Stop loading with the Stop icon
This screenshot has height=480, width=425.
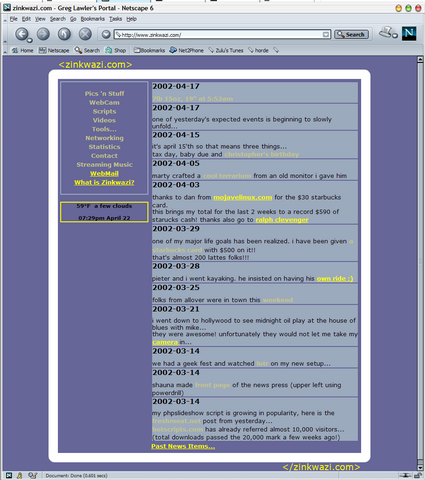click(x=85, y=34)
